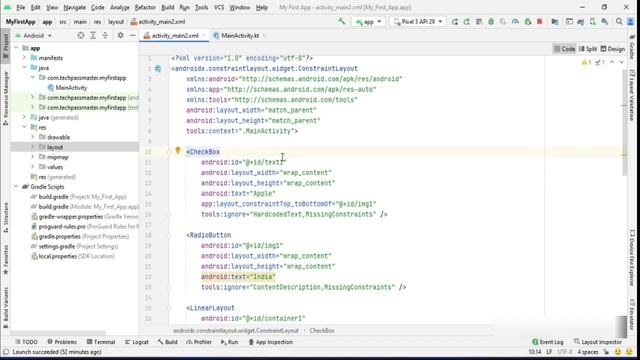Open the VCS menu
This screenshot has width=640, height=360.
click(219, 7)
